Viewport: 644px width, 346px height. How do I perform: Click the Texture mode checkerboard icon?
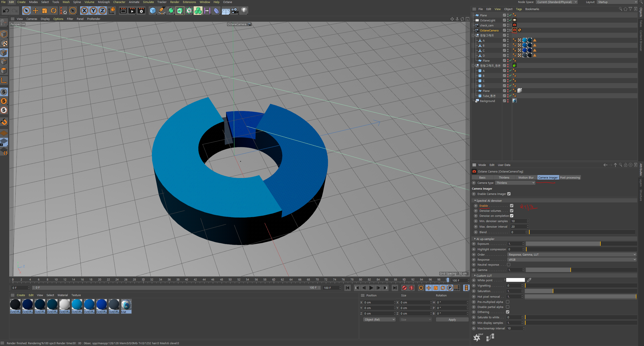coord(4,43)
